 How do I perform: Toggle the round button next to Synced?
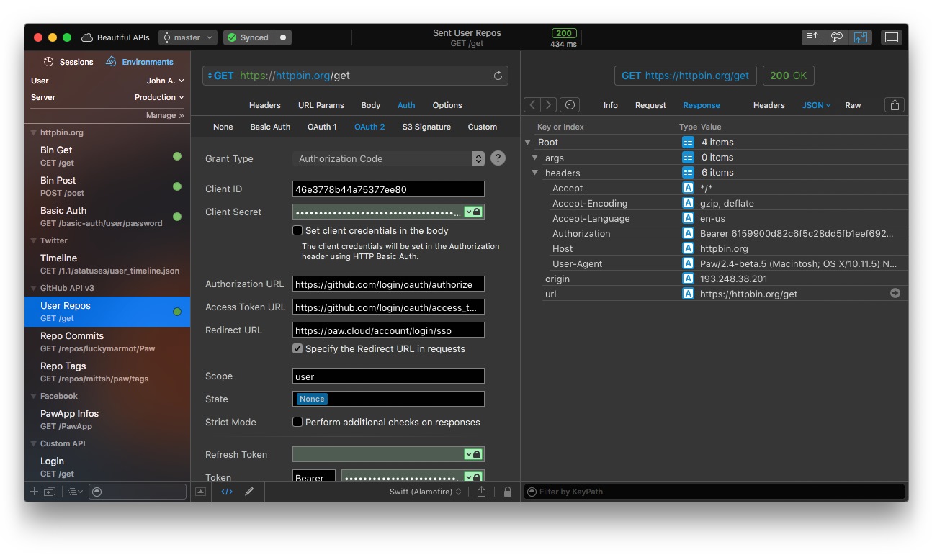[283, 37]
